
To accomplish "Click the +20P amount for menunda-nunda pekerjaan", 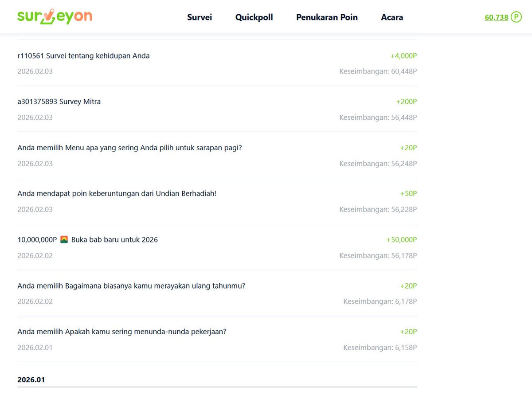I will click(408, 332).
